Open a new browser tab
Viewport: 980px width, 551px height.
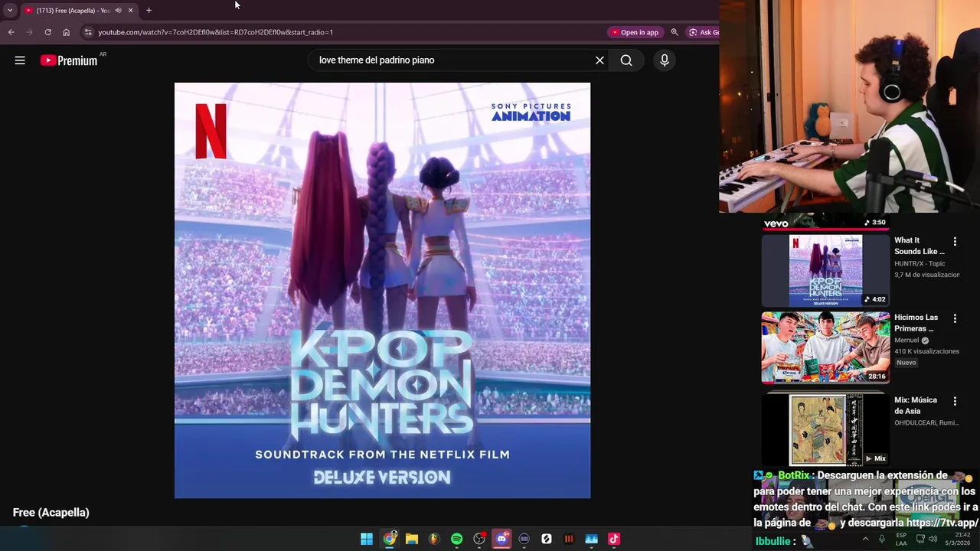coord(149,10)
